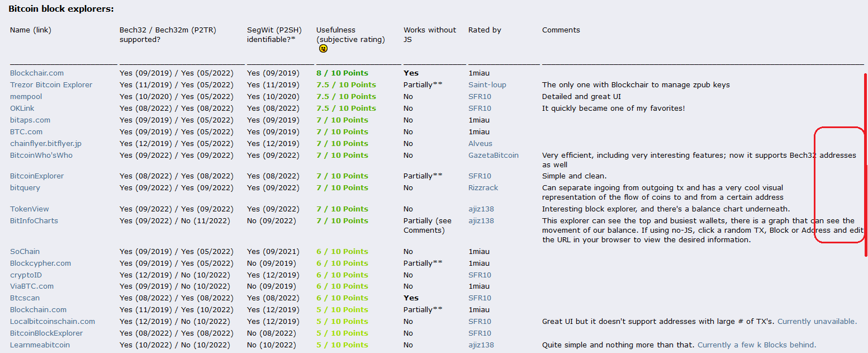
Task: Open SFR10 rater link in mempool row
Action: [480, 96]
